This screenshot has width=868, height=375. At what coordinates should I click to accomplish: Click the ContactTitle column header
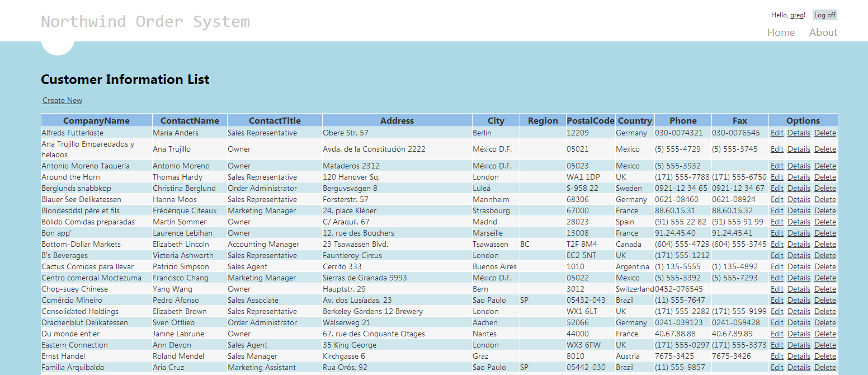pyautogui.click(x=275, y=120)
